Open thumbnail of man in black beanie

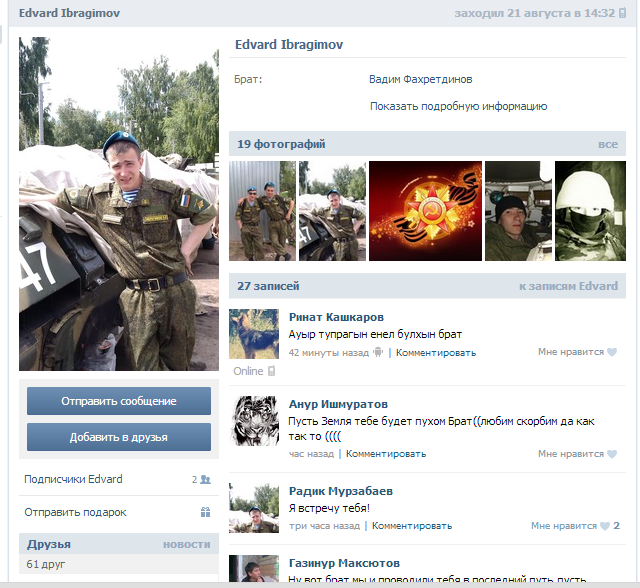click(518, 211)
